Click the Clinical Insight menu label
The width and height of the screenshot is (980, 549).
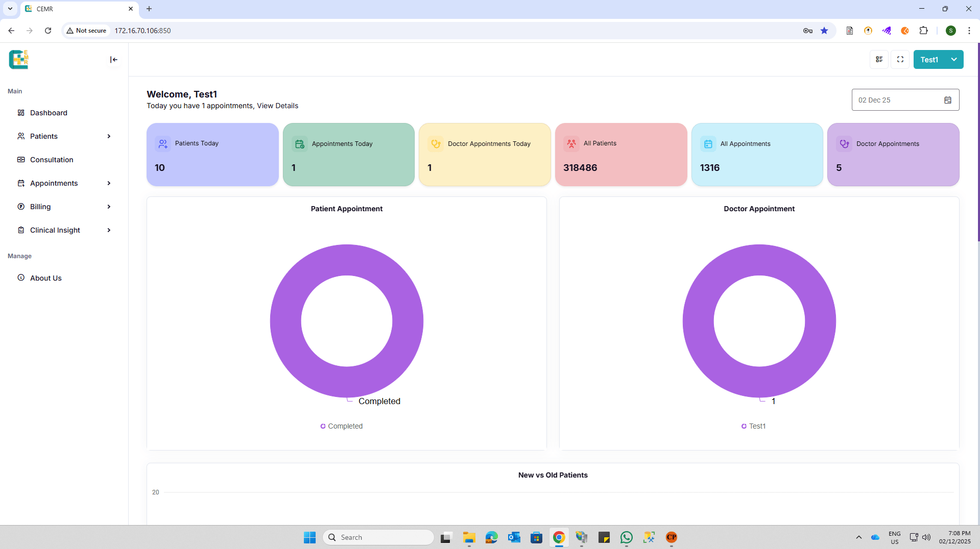pyautogui.click(x=55, y=230)
